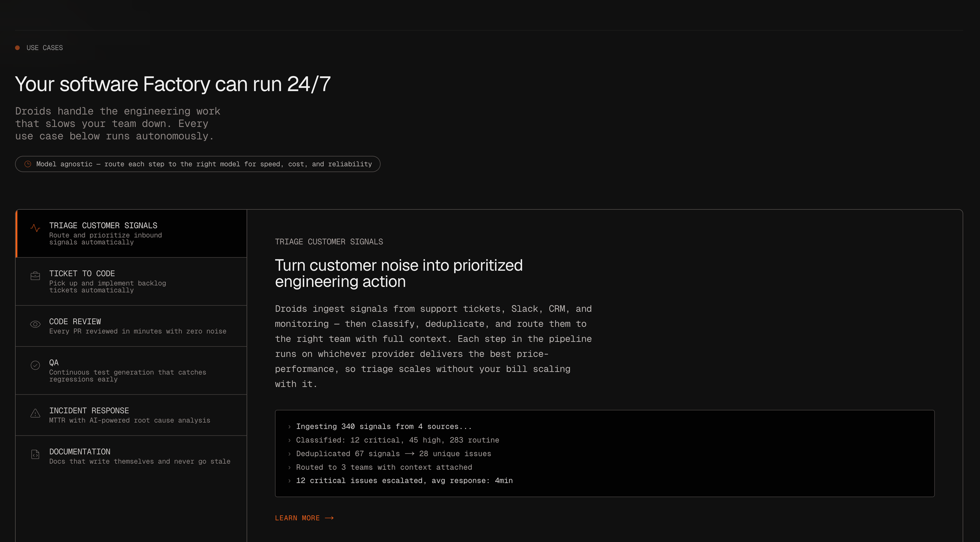The image size is (980, 542).
Task: Click the log line 'Routed to 3 teams with context attached'
Action: [x=384, y=467]
